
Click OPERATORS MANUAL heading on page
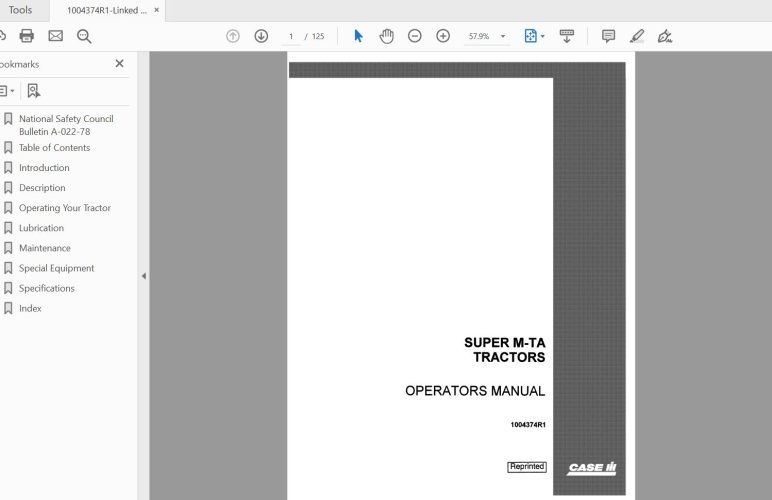(475, 391)
